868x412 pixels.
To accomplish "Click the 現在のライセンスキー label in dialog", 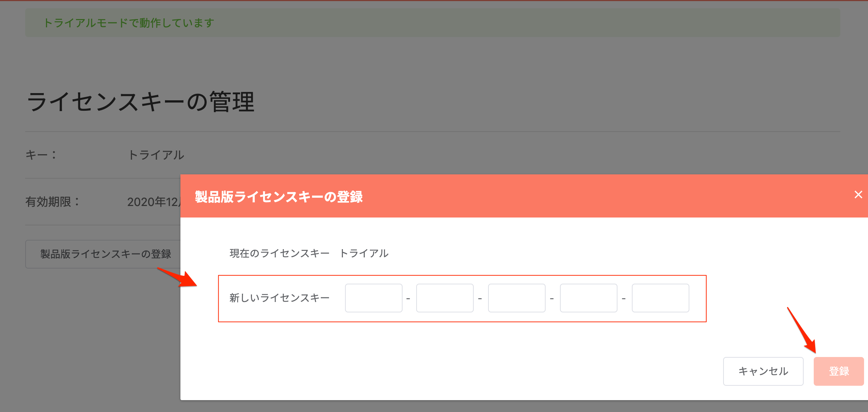I will pos(280,253).
